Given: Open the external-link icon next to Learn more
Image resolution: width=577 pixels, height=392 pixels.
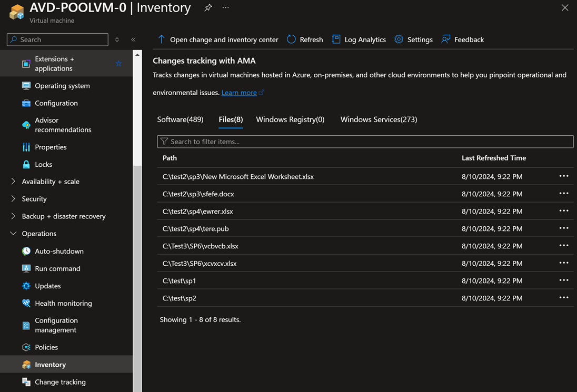Looking at the screenshot, I should (262, 92).
